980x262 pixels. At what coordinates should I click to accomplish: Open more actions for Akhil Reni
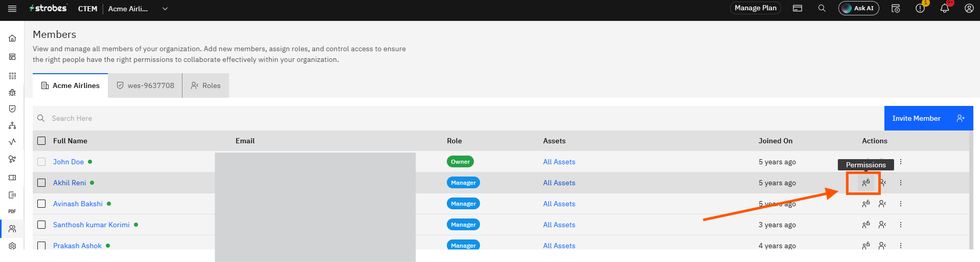(x=901, y=183)
